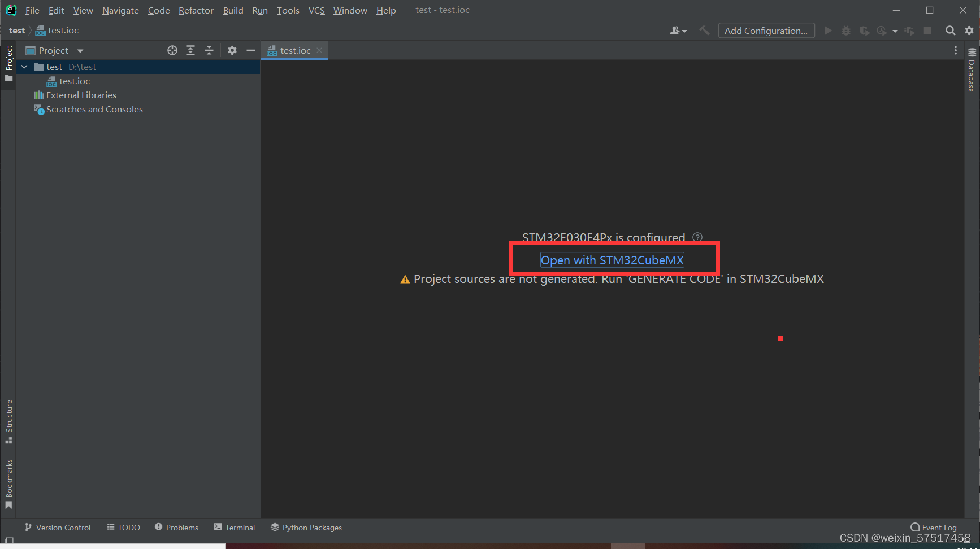
Task: Toggle Structure tool window sidebar button
Action: [x=8, y=421]
